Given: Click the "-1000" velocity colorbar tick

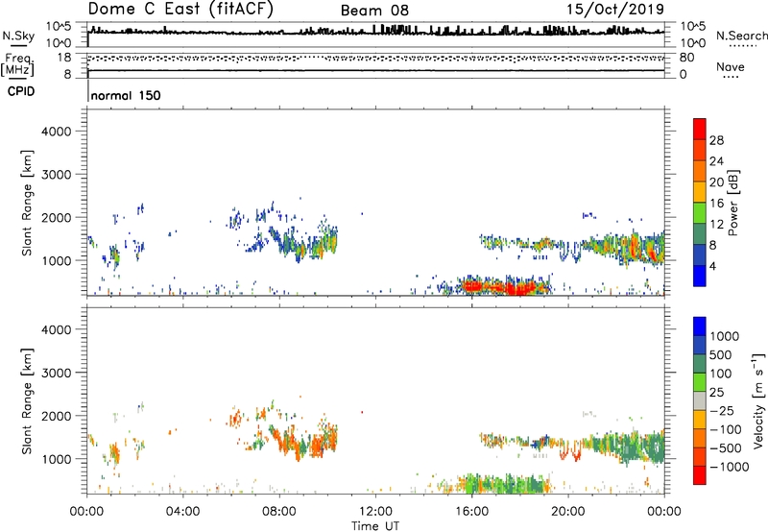Looking at the screenshot, I should point(729,467).
